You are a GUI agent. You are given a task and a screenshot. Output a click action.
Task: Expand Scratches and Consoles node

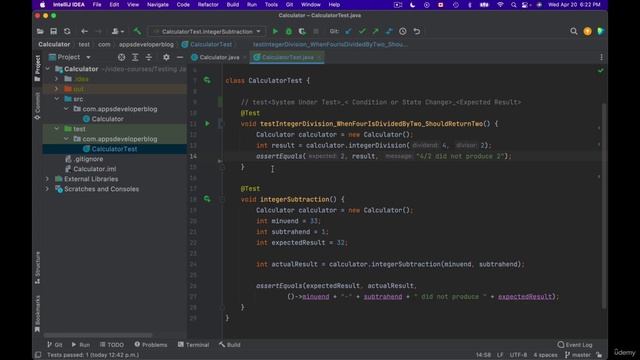(47, 189)
